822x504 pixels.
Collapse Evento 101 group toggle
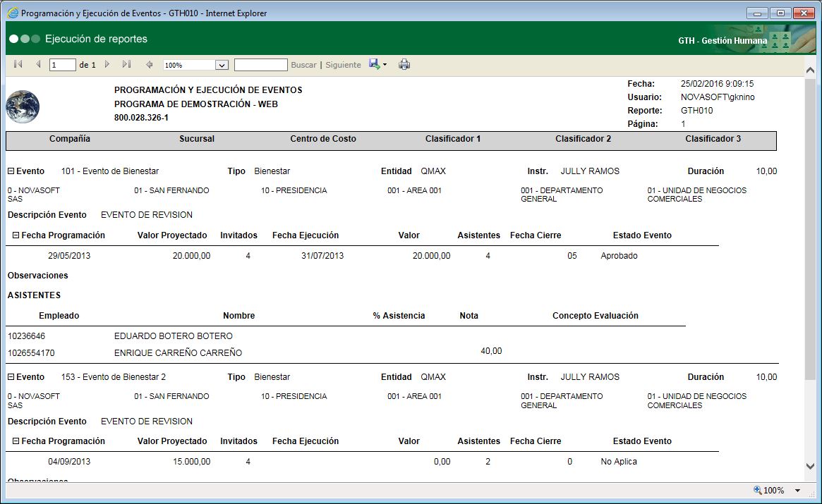11,171
